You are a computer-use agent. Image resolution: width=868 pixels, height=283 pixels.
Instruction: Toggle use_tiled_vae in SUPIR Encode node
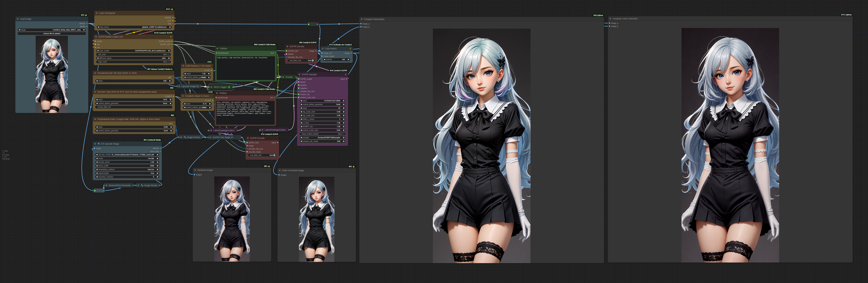click(274, 155)
